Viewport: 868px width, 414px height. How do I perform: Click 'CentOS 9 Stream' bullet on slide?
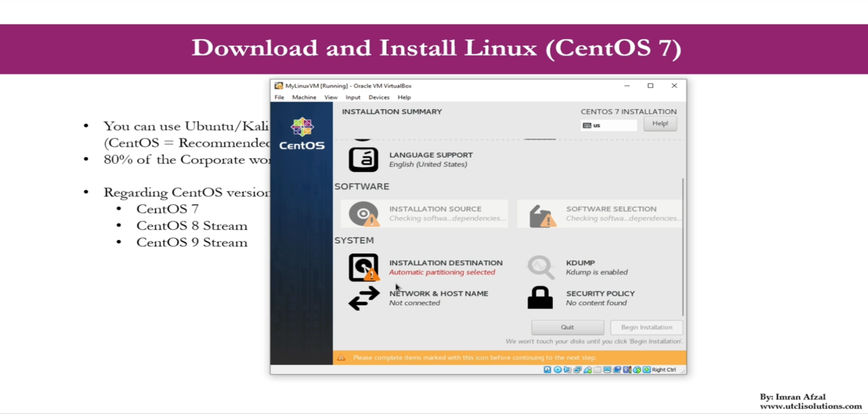click(192, 242)
